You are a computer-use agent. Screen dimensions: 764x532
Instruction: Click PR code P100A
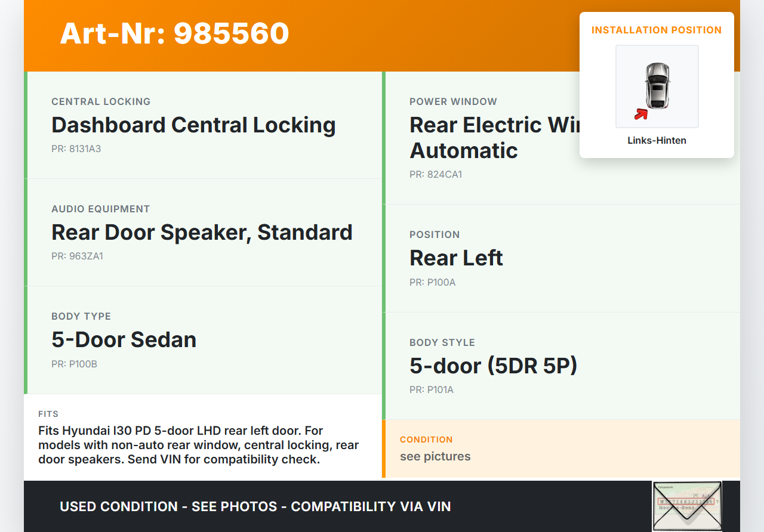[432, 282]
